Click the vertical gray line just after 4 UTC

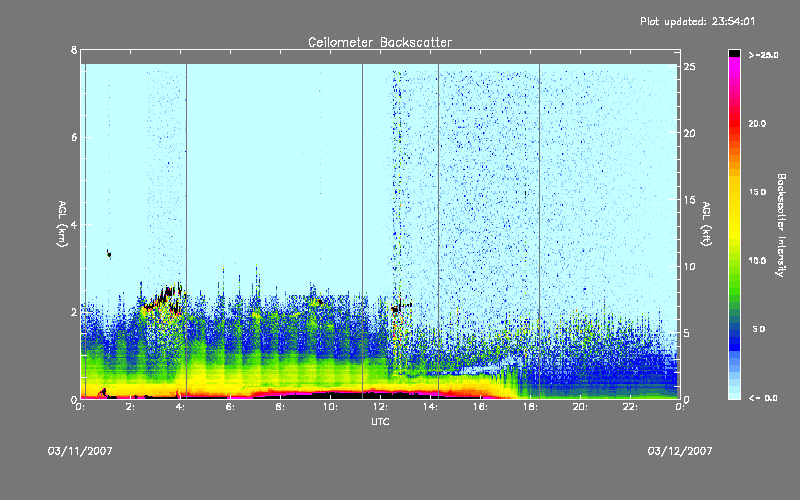(186, 231)
